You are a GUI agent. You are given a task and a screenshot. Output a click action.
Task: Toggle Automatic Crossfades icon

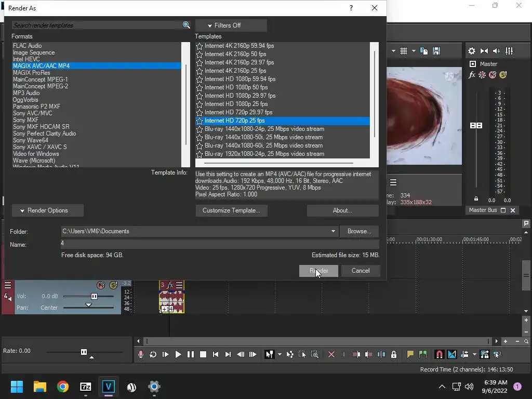(x=452, y=354)
